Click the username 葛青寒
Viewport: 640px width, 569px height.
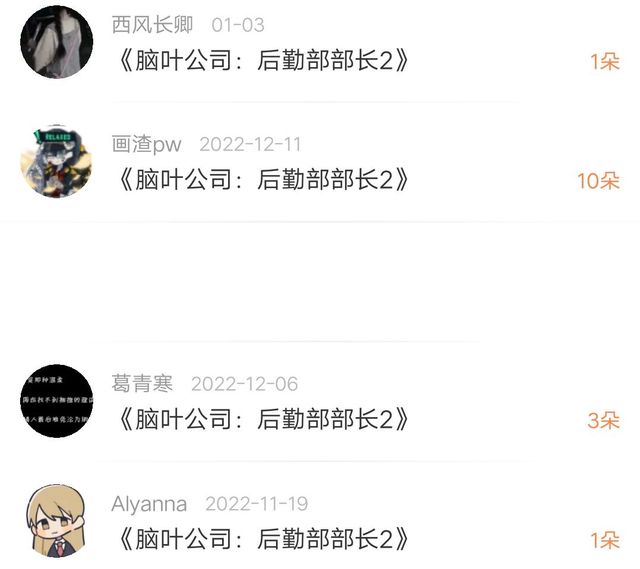[142, 384]
